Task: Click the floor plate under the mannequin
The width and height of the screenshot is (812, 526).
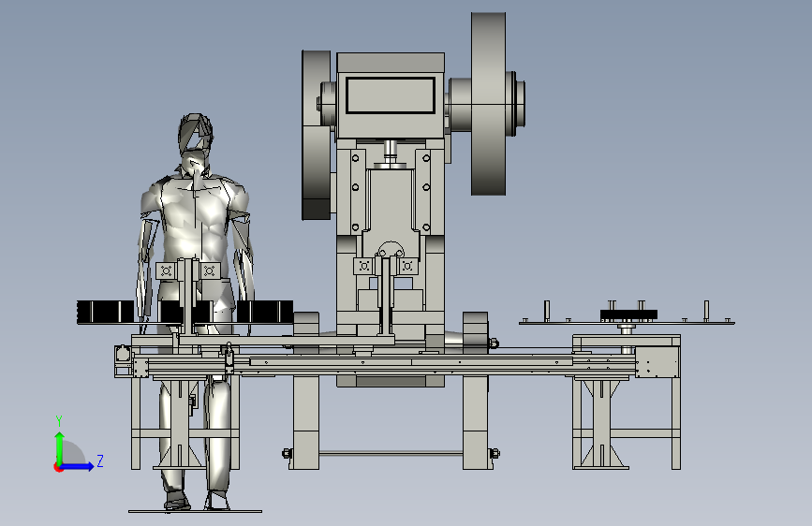Action: (x=195, y=512)
